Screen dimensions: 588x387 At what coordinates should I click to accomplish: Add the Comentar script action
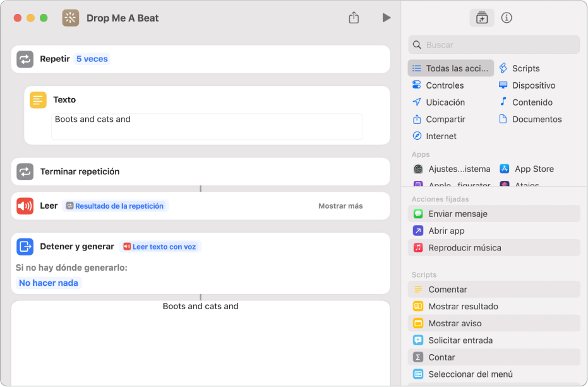coord(494,290)
